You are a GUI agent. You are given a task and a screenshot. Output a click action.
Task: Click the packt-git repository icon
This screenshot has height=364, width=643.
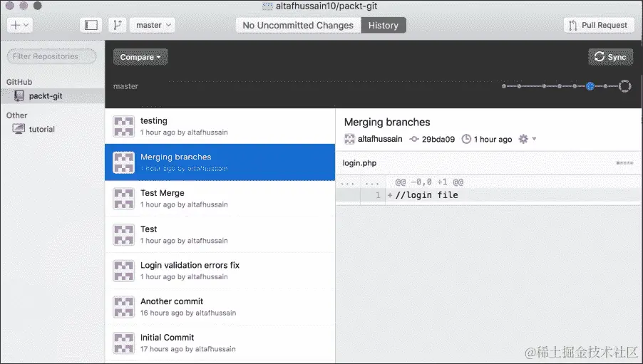tap(19, 95)
